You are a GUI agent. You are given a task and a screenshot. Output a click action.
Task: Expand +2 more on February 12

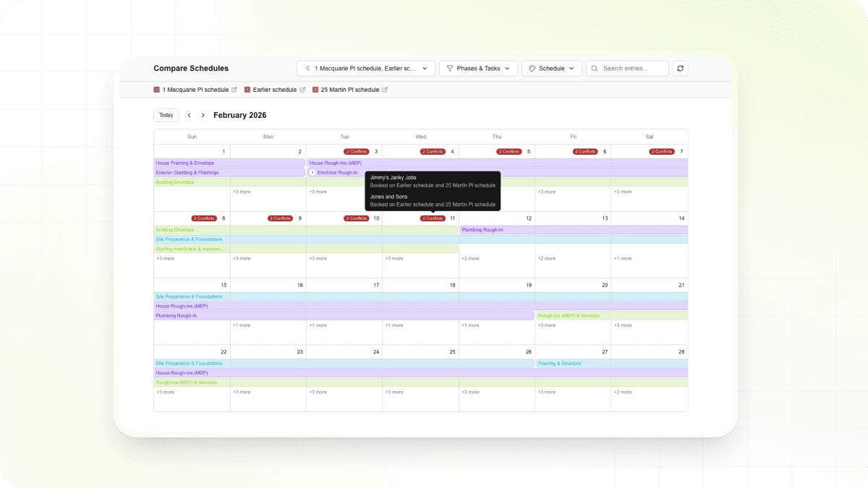[x=470, y=258]
